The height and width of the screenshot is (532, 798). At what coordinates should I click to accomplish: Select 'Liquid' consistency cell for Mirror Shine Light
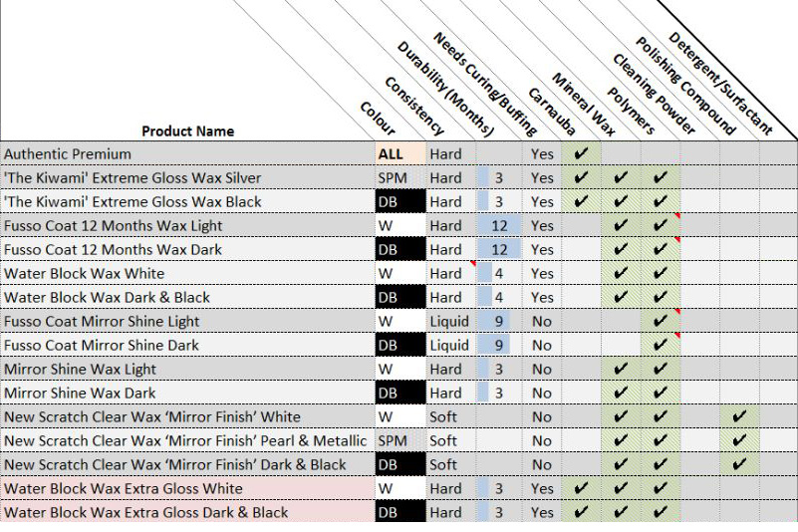pos(449,322)
